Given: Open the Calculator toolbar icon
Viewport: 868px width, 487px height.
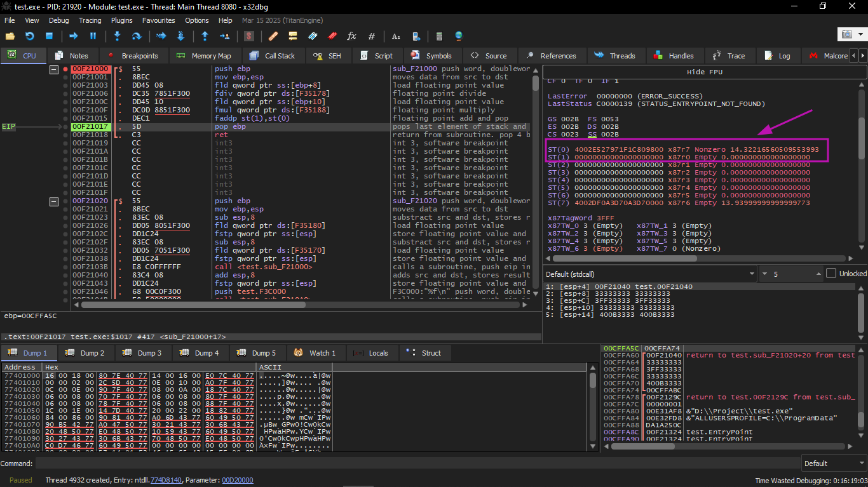Looking at the screenshot, I should pos(438,36).
